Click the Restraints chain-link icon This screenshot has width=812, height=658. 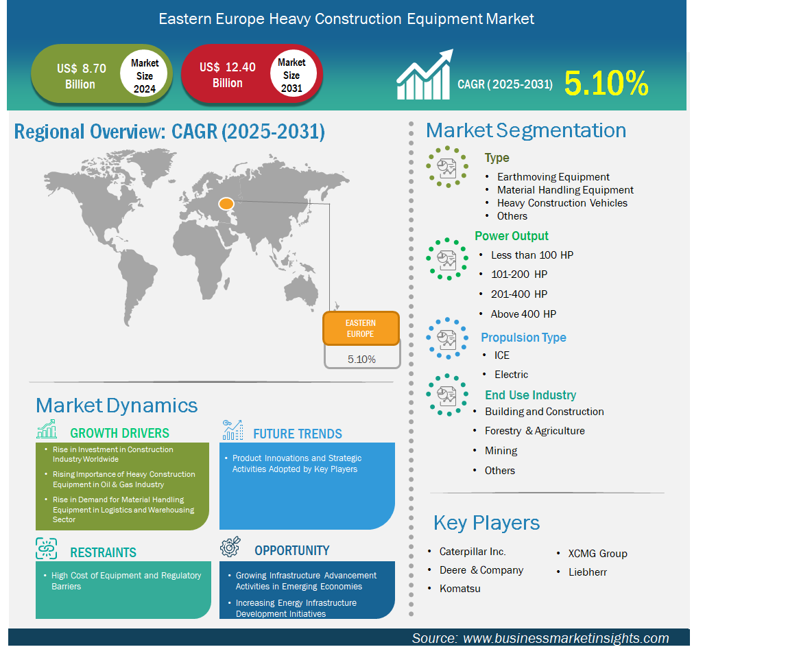pos(47,548)
